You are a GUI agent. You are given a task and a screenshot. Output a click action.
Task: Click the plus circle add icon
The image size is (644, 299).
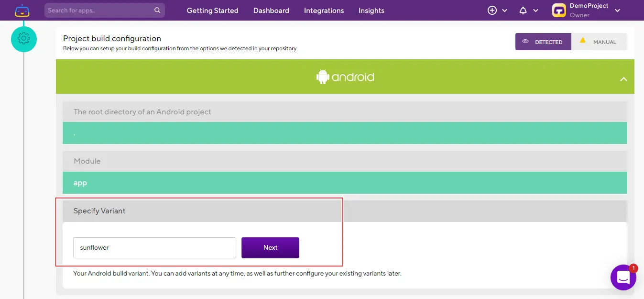(x=492, y=11)
